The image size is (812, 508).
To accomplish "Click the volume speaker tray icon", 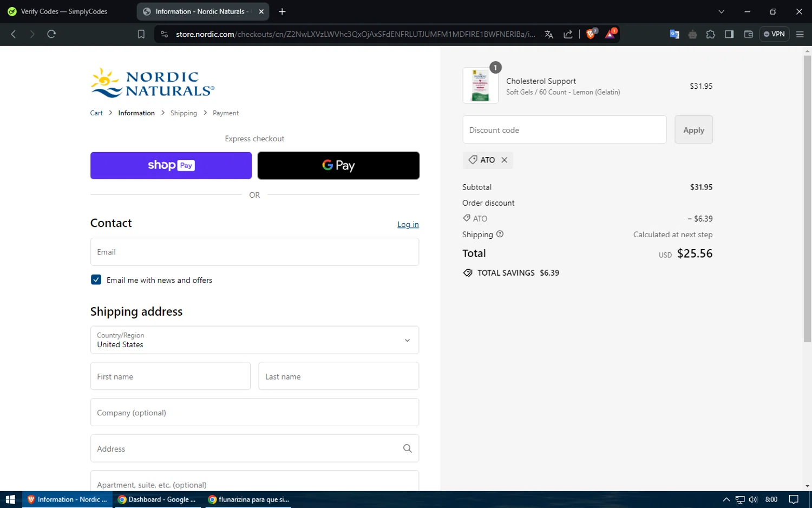I will coord(753,499).
